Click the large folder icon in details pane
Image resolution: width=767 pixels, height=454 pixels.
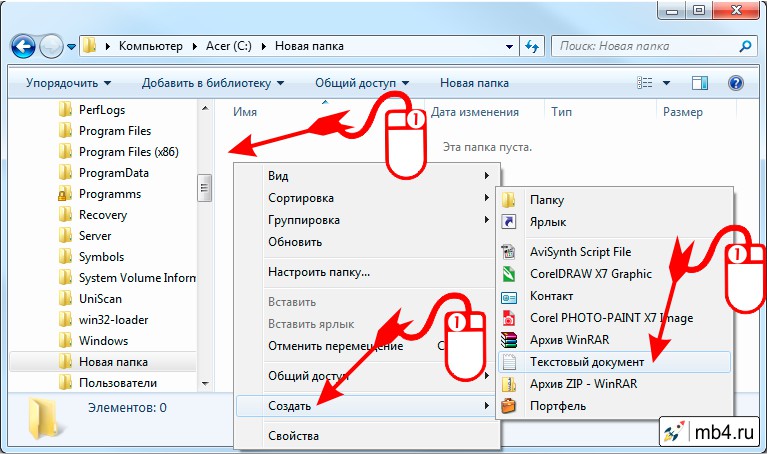(x=43, y=418)
